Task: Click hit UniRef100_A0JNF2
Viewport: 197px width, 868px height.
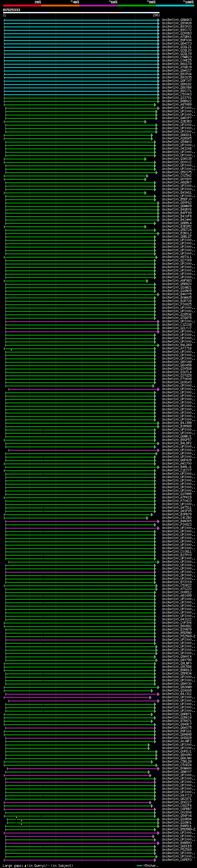Action: 176,741
